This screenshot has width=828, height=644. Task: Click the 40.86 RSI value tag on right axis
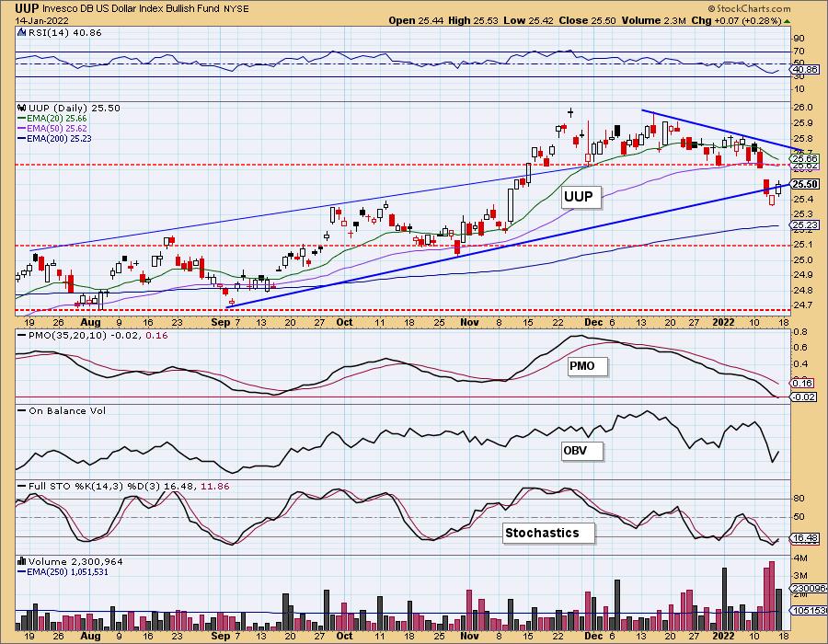[x=806, y=69]
